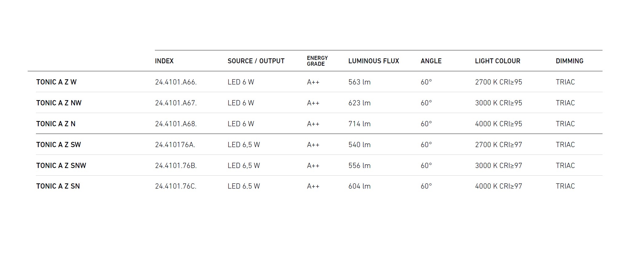Click the DIMMING column header
The width and height of the screenshot is (644, 258).
[569, 61]
